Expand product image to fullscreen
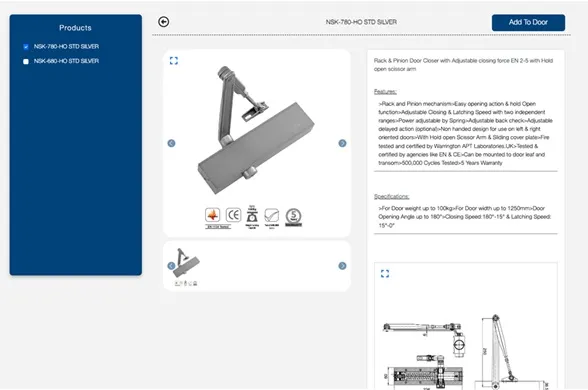This screenshot has height=390, width=588. 174,61
